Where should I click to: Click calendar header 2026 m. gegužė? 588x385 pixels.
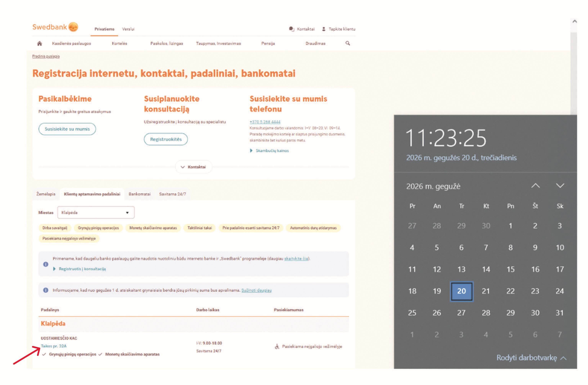pyautogui.click(x=433, y=186)
